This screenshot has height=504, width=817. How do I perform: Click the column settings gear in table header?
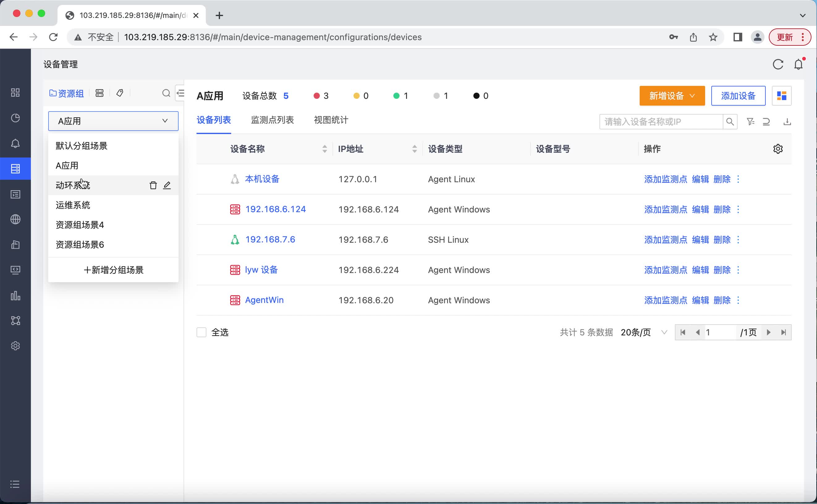[x=778, y=149]
